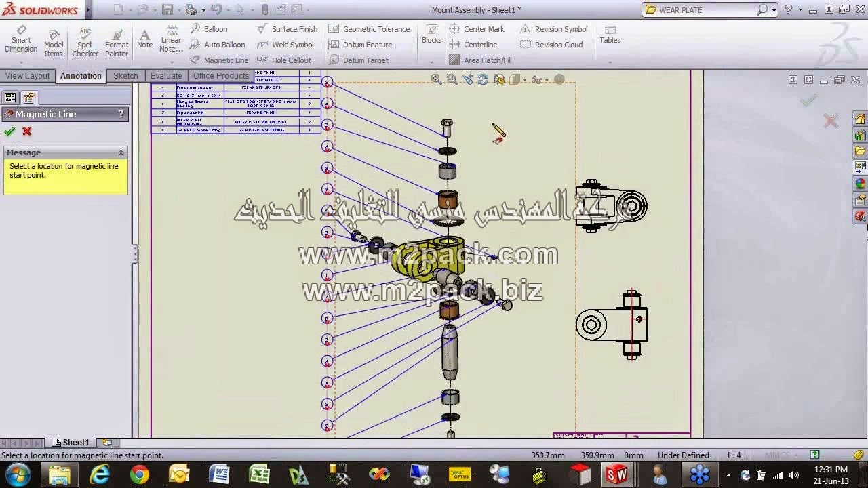Confirm with the corner green checkmark
Image resolution: width=868 pixels, height=488 pixels.
[808, 101]
